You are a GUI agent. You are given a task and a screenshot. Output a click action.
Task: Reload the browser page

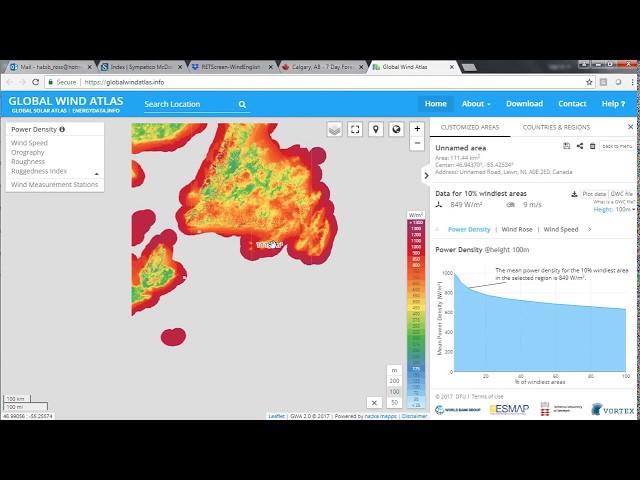(36, 82)
